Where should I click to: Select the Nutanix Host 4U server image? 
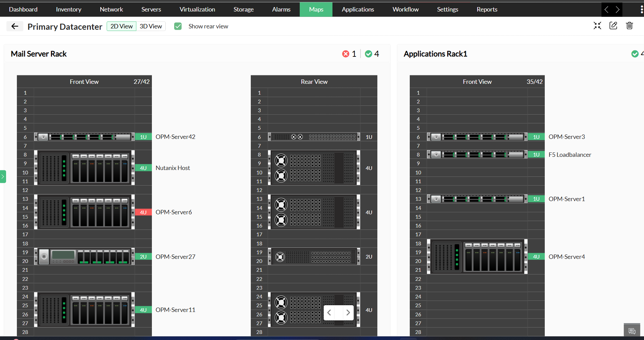[84, 168]
